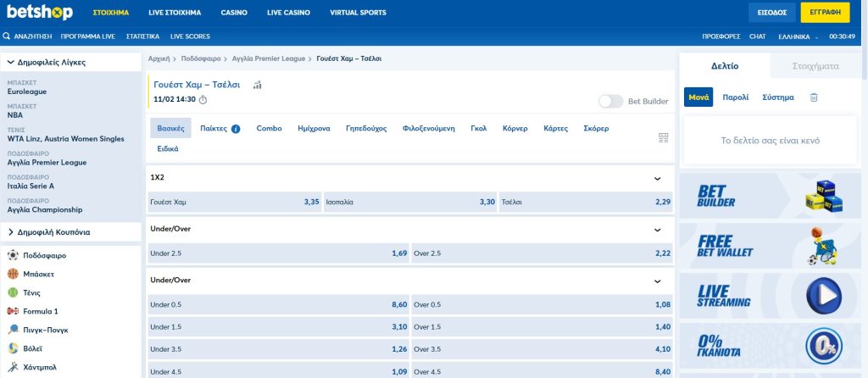Switch to Κάρτες markets tab

[556, 128]
